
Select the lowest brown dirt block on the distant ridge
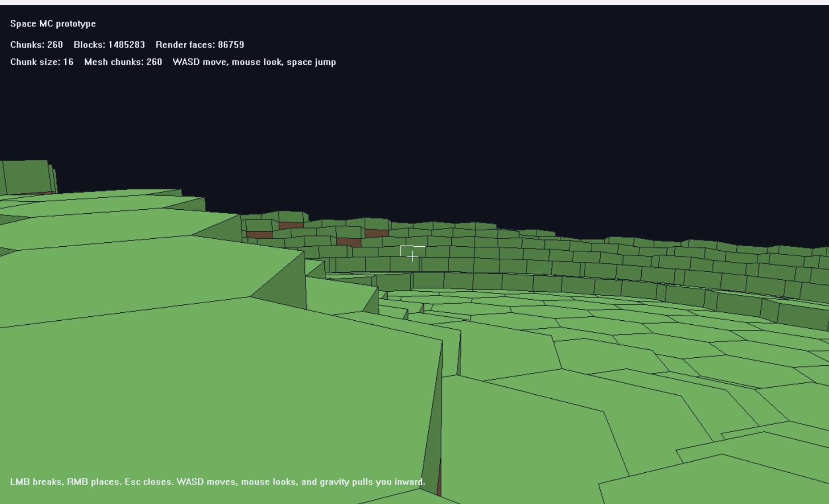(x=349, y=242)
